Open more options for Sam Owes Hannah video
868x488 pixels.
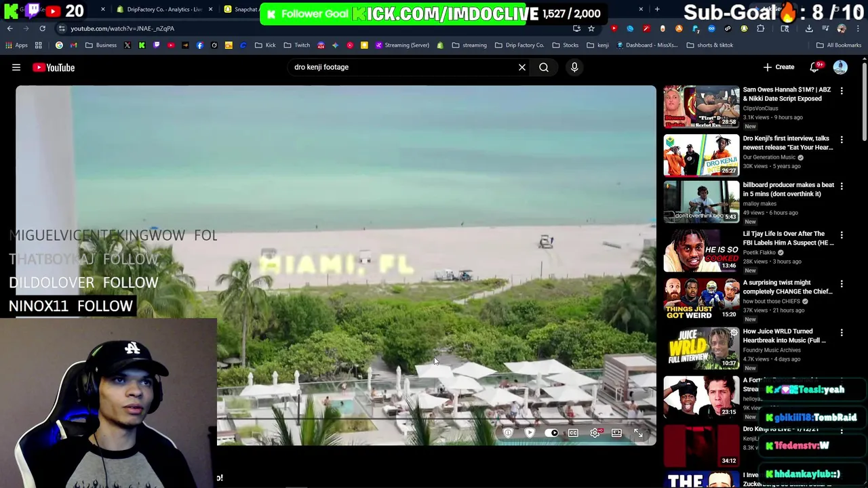point(842,91)
